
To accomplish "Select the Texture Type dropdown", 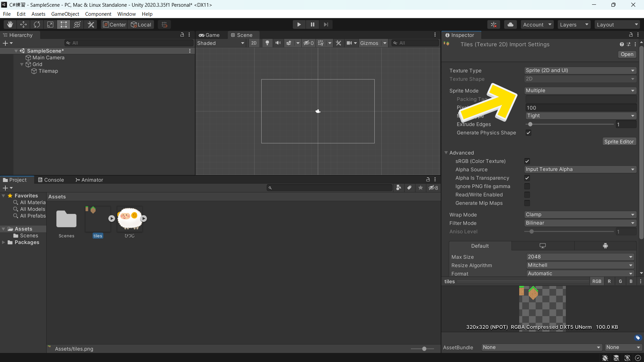I will [x=580, y=70].
